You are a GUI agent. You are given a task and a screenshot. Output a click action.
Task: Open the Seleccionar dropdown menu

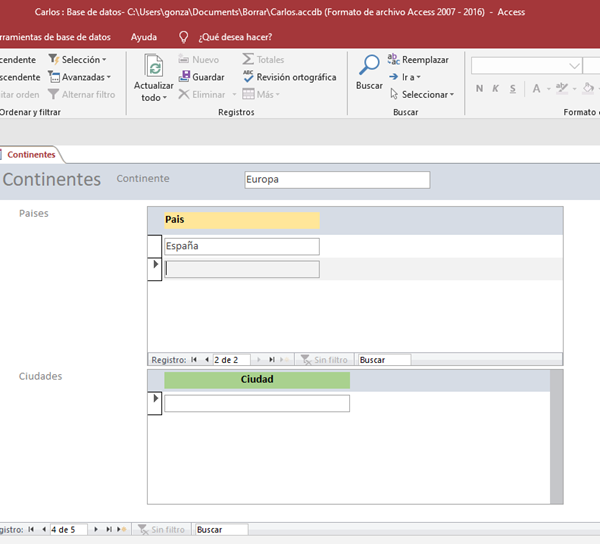426,94
